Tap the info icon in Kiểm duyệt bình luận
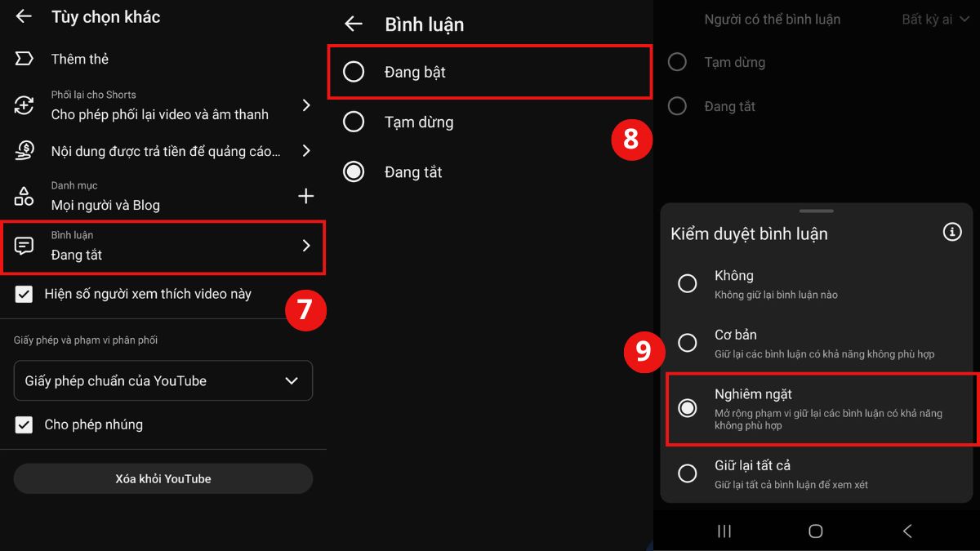The height and width of the screenshot is (551, 980). [951, 232]
